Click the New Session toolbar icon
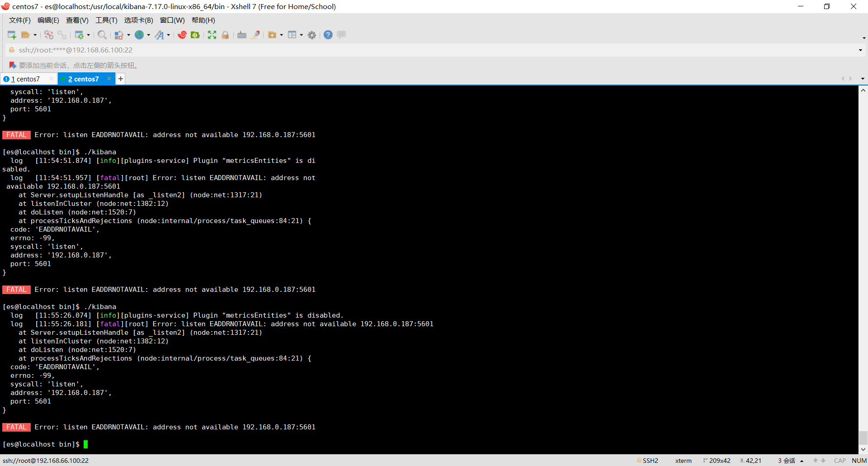 12,35
